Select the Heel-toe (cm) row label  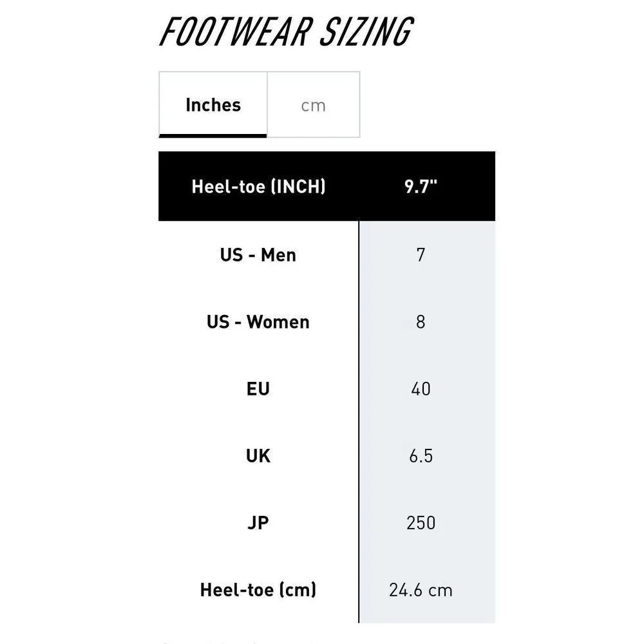(258, 590)
